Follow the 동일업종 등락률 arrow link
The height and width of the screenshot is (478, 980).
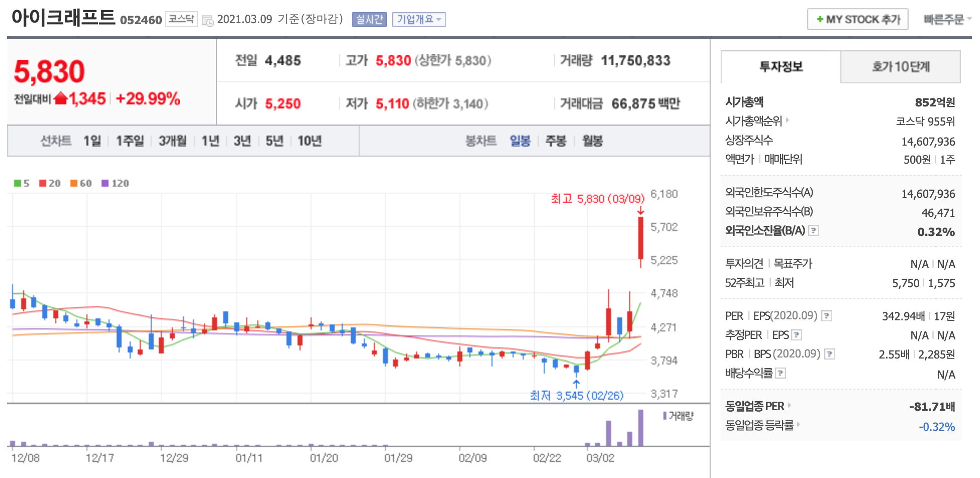799,425
